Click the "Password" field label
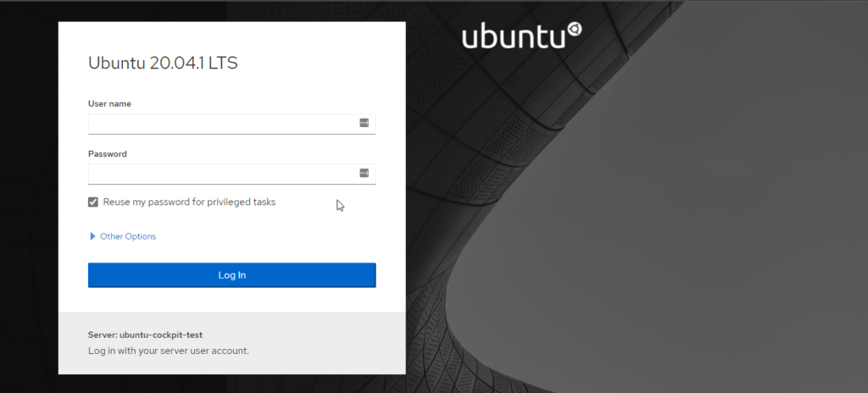The image size is (868, 393). pos(108,154)
